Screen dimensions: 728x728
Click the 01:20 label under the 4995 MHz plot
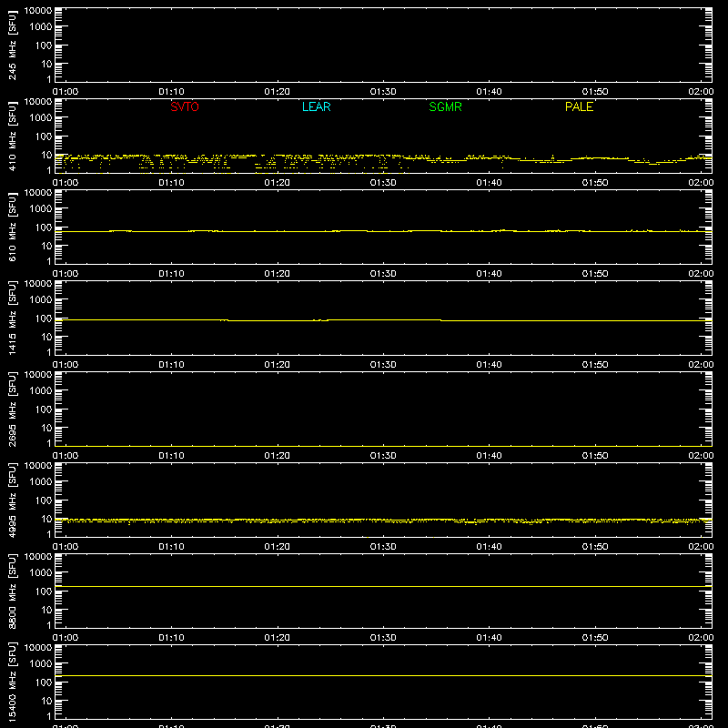[x=278, y=547]
